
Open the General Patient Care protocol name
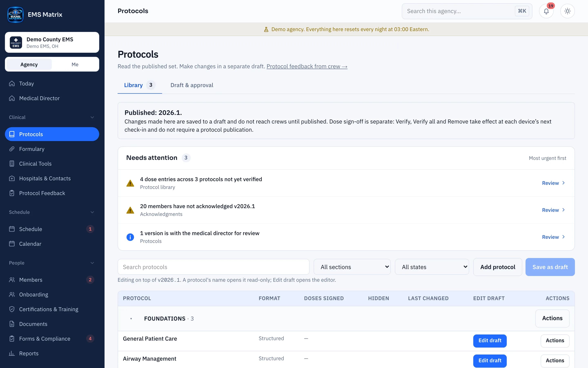click(x=150, y=339)
